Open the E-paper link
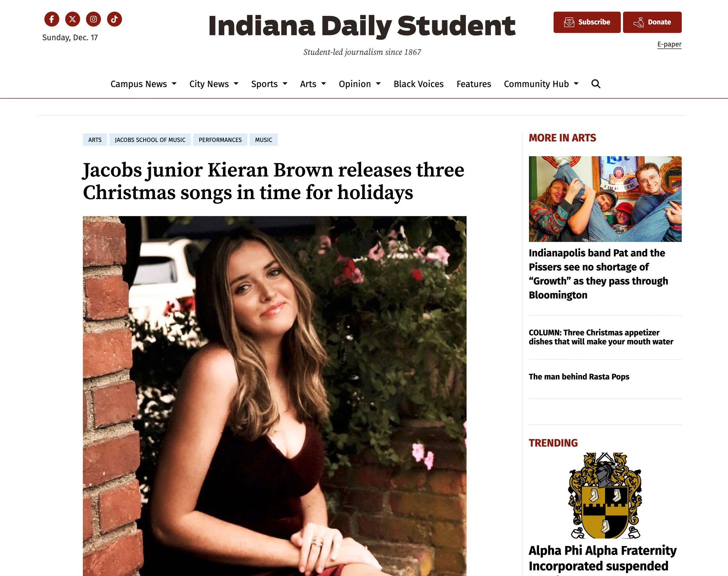 (x=669, y=44)
